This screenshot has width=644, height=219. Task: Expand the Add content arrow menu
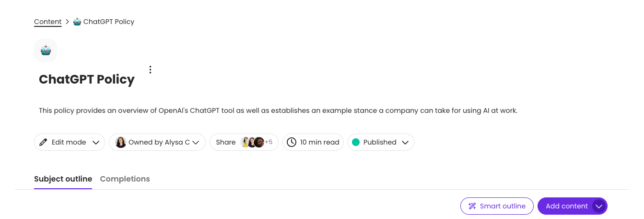point(598,206)
